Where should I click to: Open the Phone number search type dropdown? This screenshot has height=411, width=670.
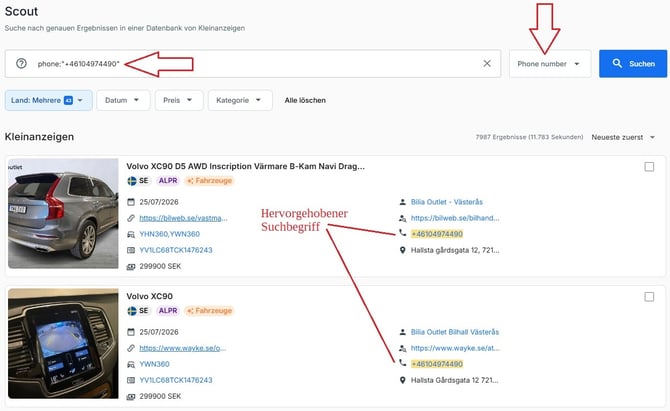[x=550, y=64]
